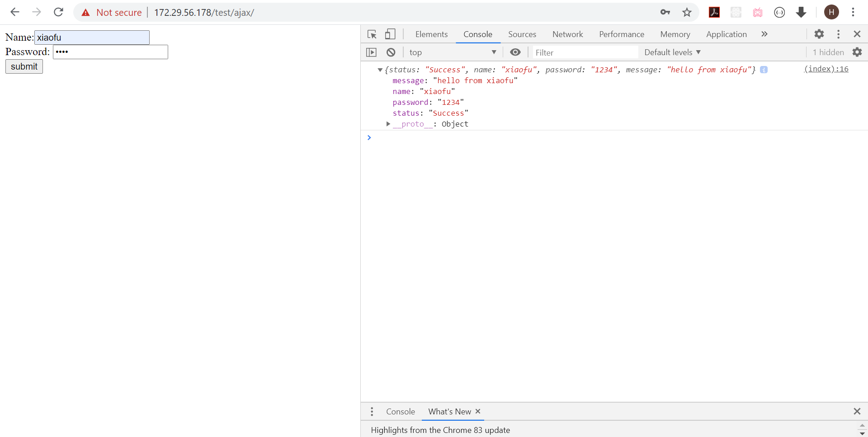The image size is (868, 437).
Task: Click the object info badge icon
Action: tap(764, 70)
